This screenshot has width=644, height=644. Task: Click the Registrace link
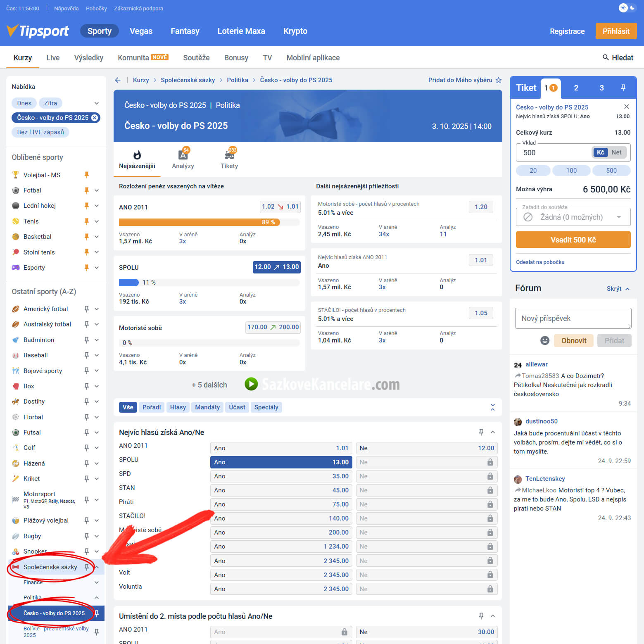[567, 31]
